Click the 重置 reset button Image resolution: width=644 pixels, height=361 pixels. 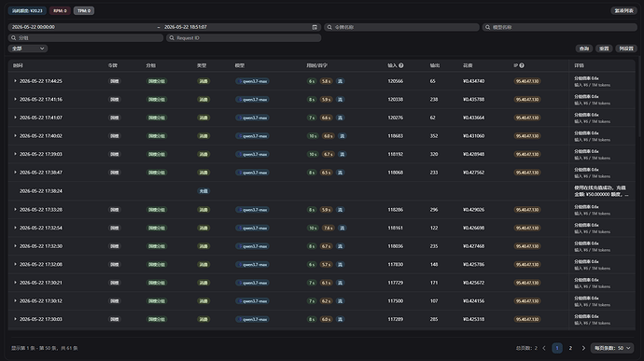[604, 49]
